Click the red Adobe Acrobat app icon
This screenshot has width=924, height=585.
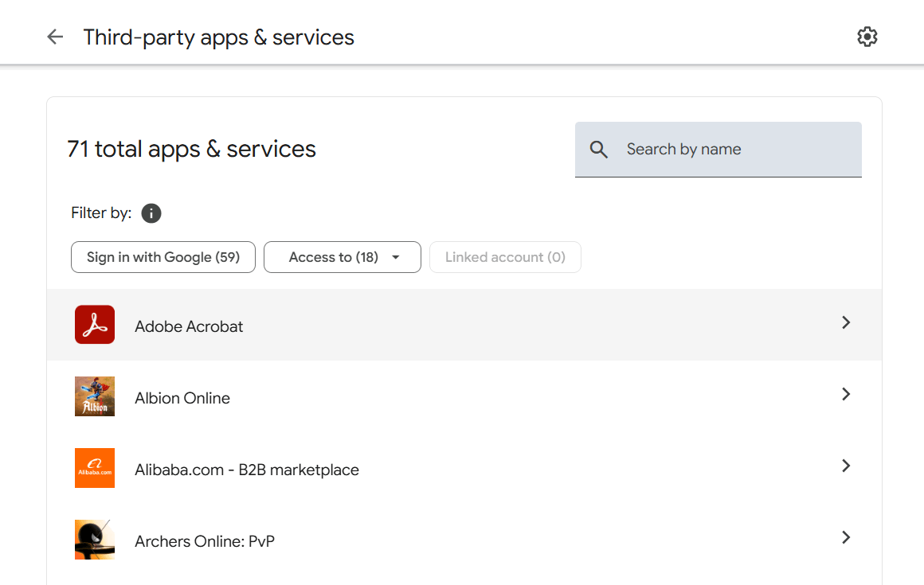95,325
